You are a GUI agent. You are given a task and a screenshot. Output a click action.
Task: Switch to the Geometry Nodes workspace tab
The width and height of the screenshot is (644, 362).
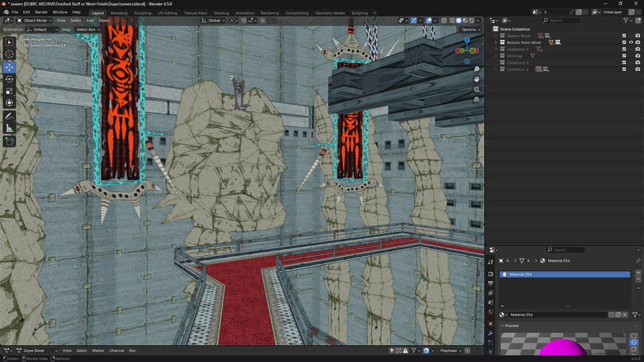[330, 13]
